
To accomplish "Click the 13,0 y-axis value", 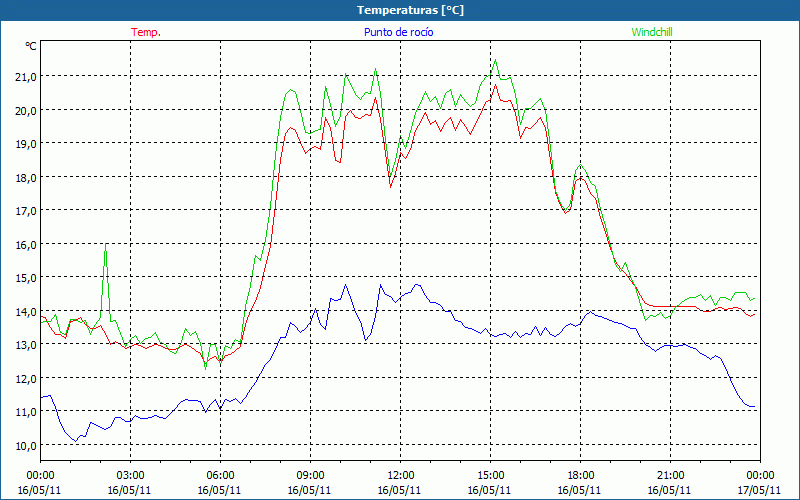I will pyautogui.click(x=26, y=344).
